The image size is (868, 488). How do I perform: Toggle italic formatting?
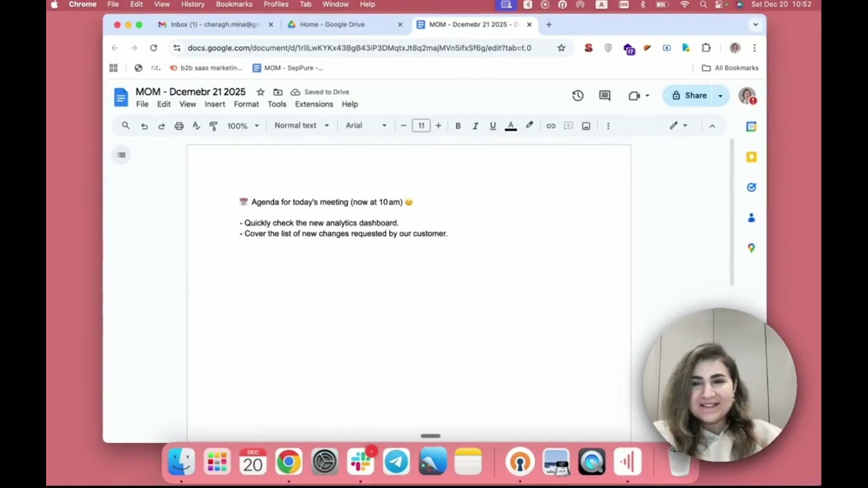tap(475, 126)
